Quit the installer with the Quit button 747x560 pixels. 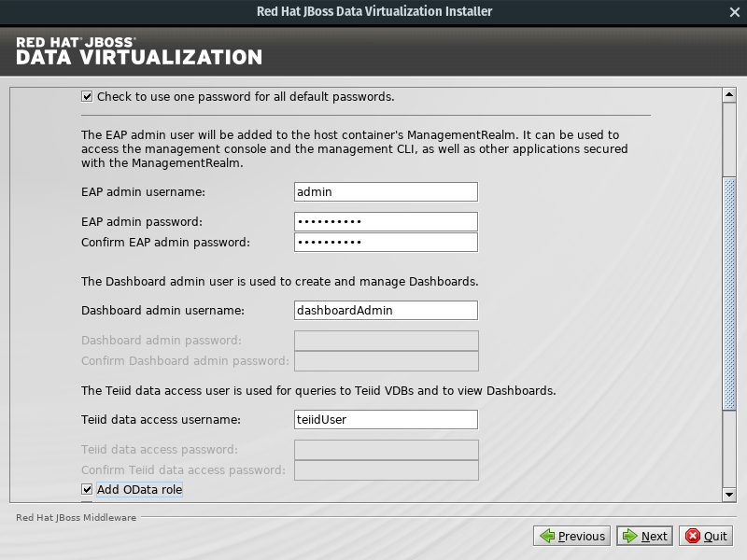coord(706,536)
